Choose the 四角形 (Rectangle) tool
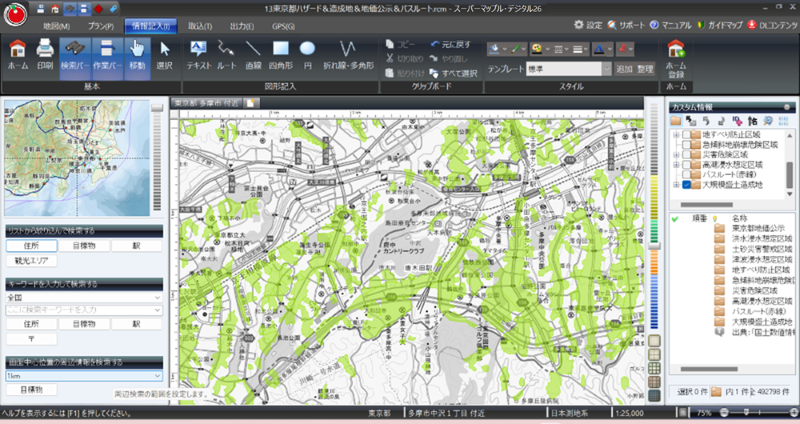Image resolution: width=800 pixels, height=424 pixels. (x=281, y=55)
